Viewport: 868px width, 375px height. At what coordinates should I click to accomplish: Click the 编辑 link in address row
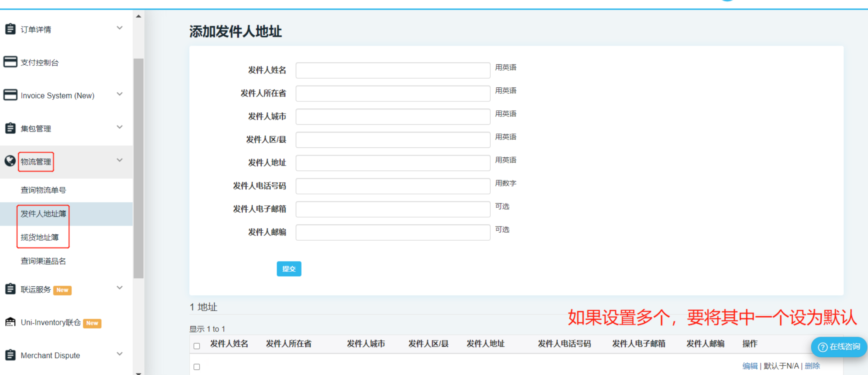point(750,366)
